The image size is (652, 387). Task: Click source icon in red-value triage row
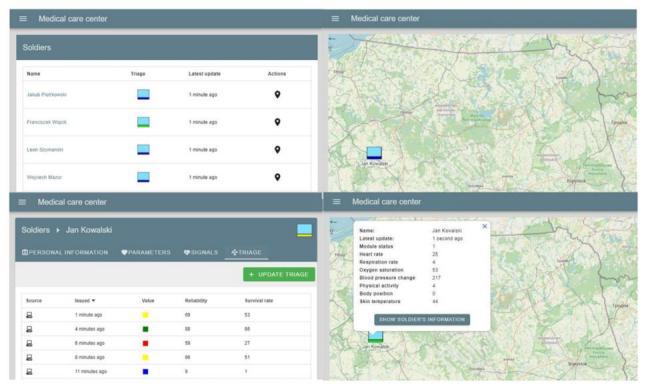(29, 343)
